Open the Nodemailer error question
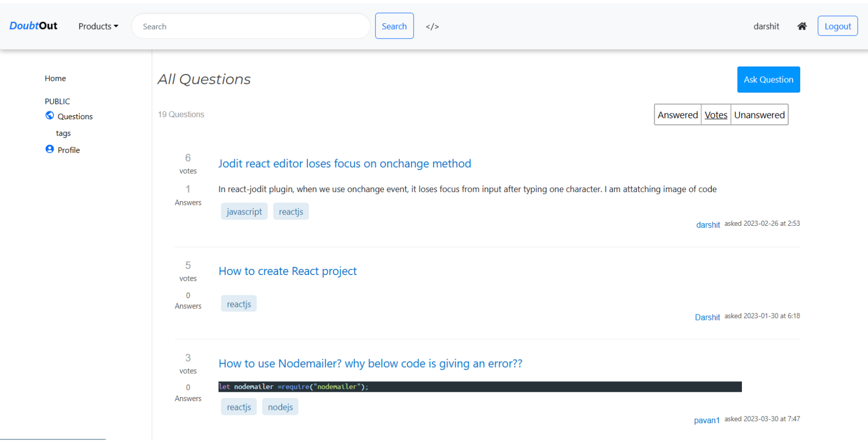The height and width of the screenshot is (443, 868). point(370,364)
